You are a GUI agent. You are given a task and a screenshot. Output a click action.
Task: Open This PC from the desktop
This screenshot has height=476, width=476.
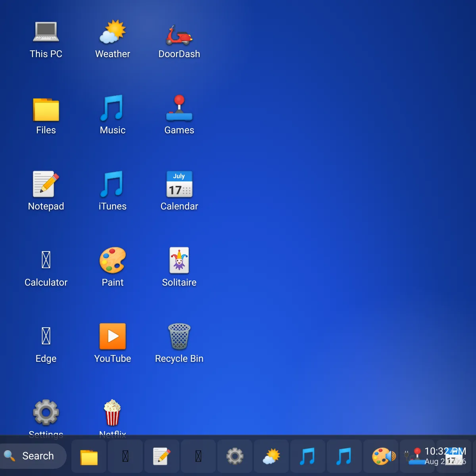point(46,40)
